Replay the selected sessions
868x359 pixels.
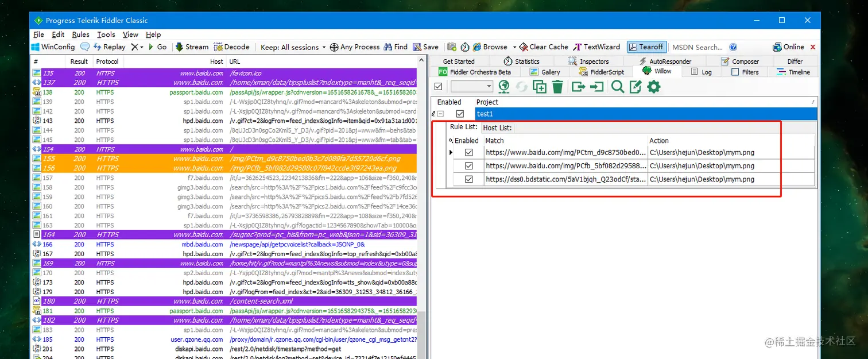(109, 47)
